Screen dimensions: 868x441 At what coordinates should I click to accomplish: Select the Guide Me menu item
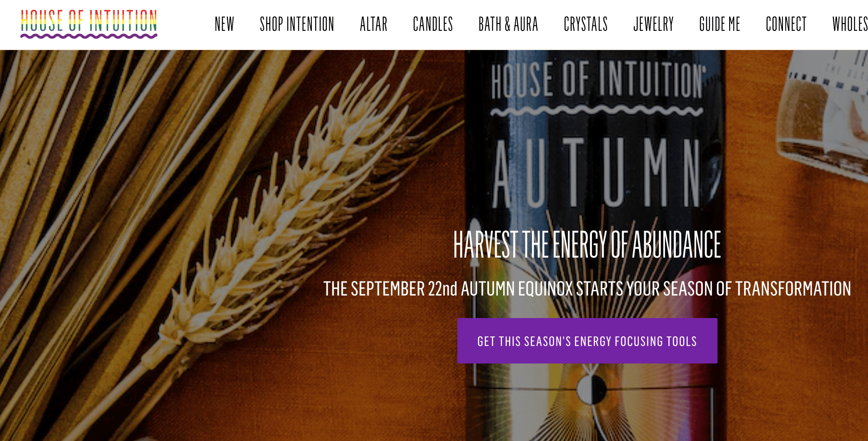coord(720,24)
